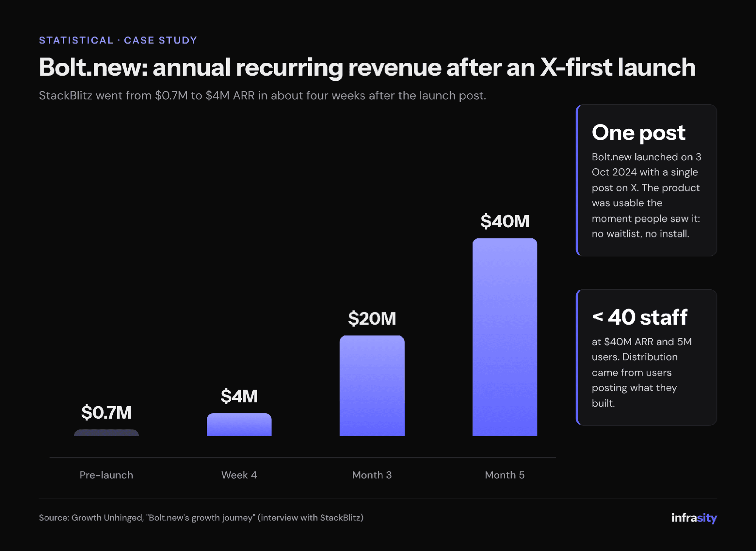This screenshot has width=756, height=551.
Task: Select the Pre-launch bar
Action: pos(106,433)
